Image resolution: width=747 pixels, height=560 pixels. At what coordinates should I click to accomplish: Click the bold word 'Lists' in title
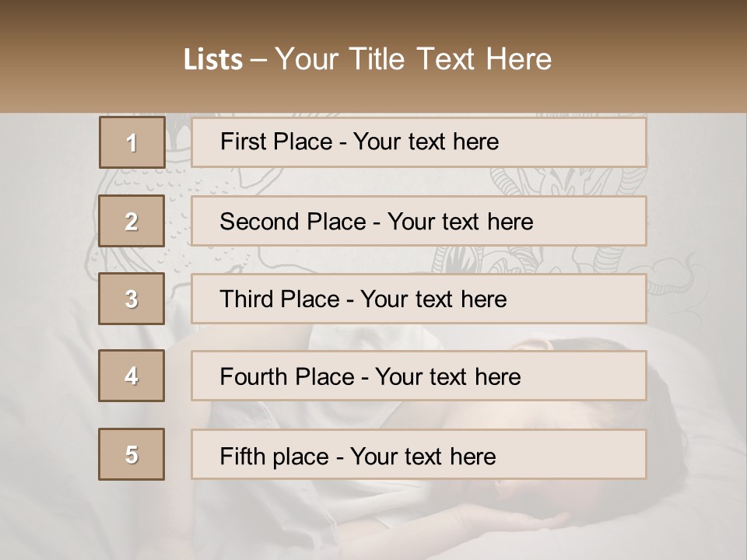pyautogui.click(x=212, y=60)
